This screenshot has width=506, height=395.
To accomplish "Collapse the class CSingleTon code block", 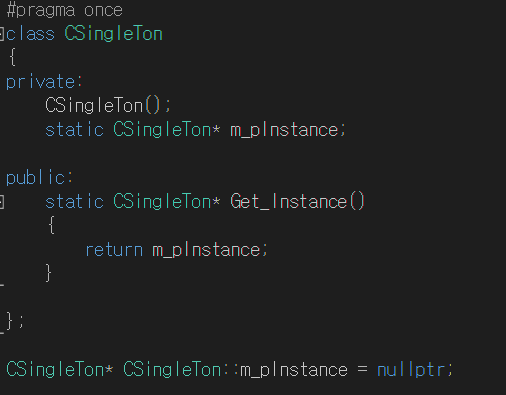I will 1,34.
